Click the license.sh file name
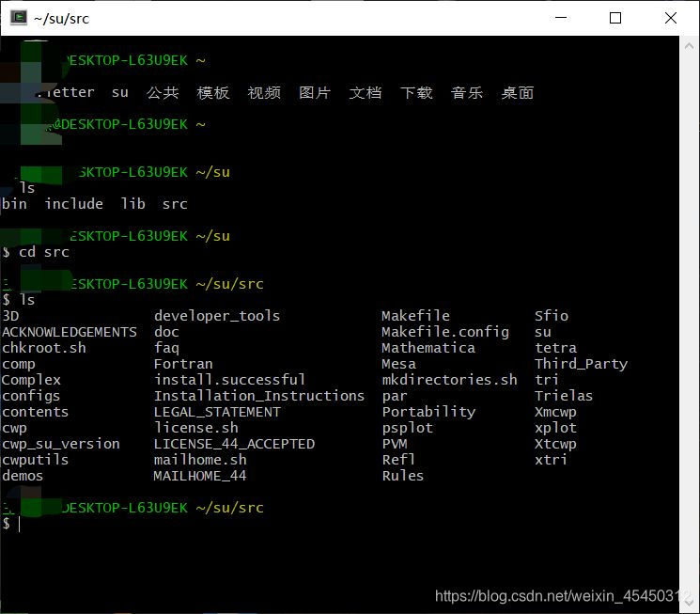This screenshot has width=700, height=614. [x=196, y=428]
